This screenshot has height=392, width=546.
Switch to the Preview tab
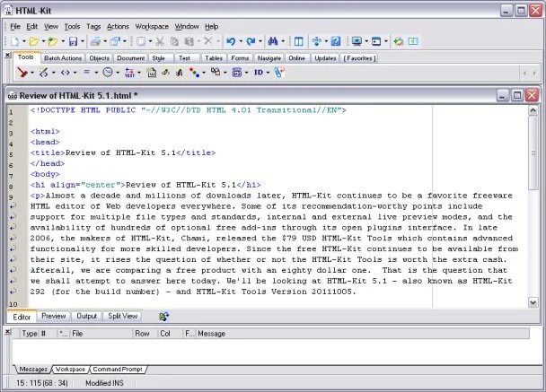[x=53, y=316]
